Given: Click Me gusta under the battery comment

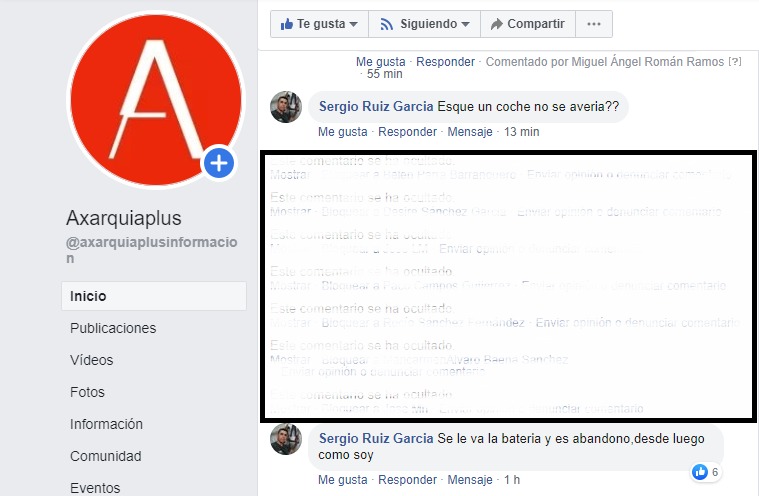Looking at the screenshot, I should pos(343,480).
